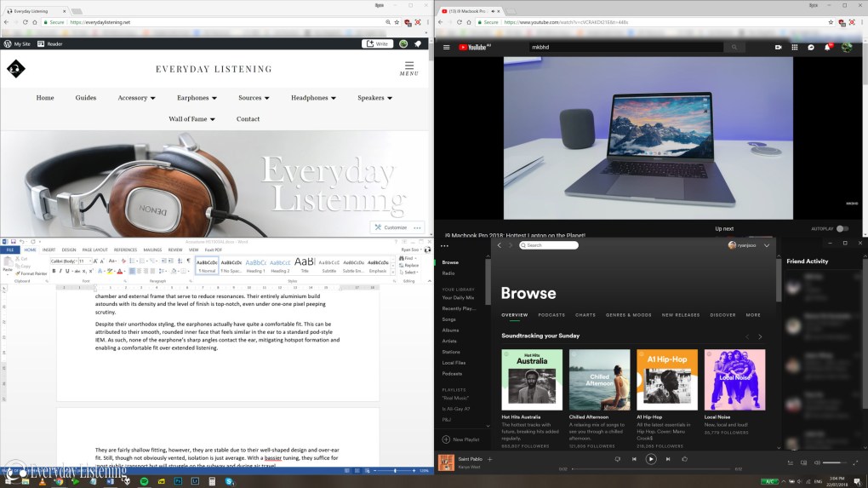Viewport: 868px width, 488px height.
Task: Switch to Spotify NEW RELEASES tab
Action: (x=680, y=315)
